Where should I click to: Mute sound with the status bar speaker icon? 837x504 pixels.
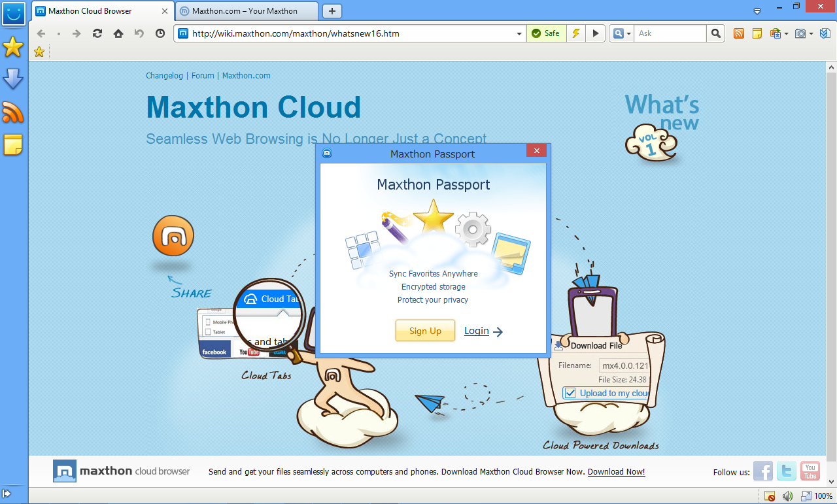point(788,496)
